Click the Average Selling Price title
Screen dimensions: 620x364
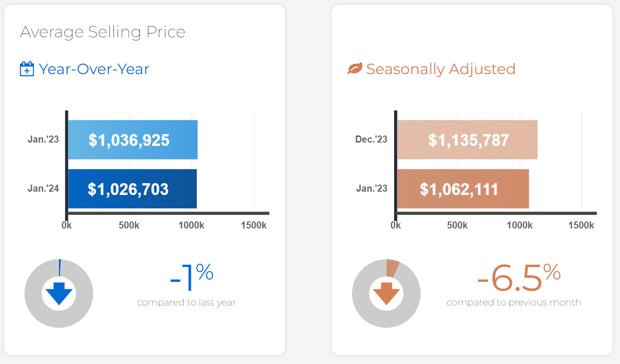pyautogui.click(x=103, y=32)
